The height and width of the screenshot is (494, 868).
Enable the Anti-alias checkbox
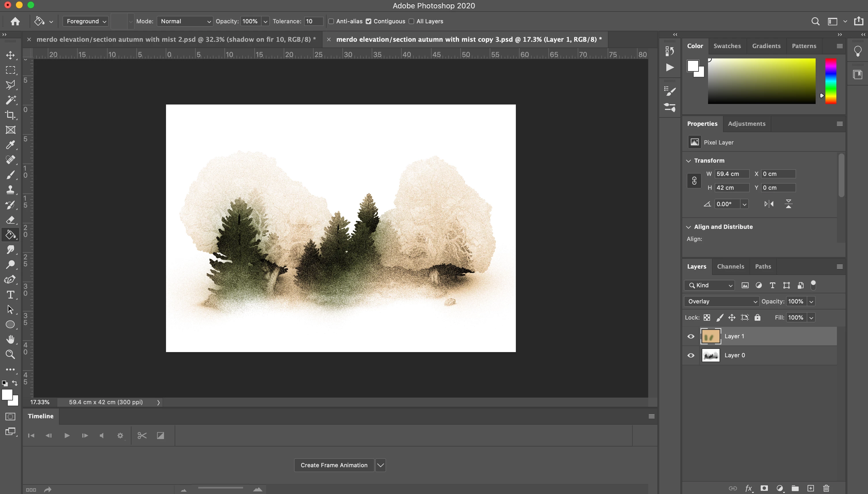[x=331, y=21]
